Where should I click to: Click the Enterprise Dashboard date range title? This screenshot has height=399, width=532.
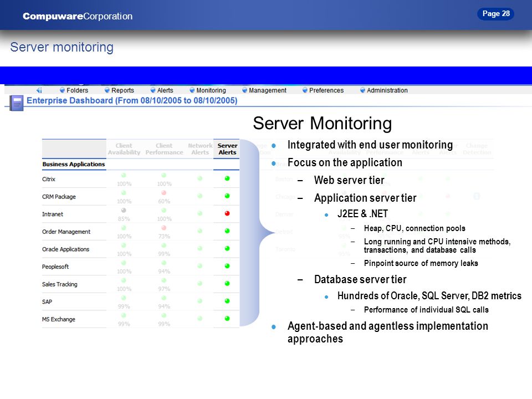[132, 100]
